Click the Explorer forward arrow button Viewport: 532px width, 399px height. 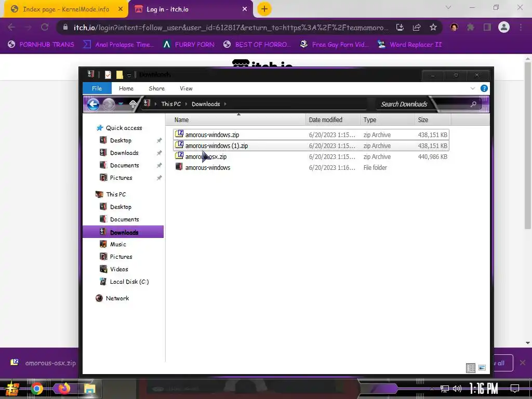[109, 104]
